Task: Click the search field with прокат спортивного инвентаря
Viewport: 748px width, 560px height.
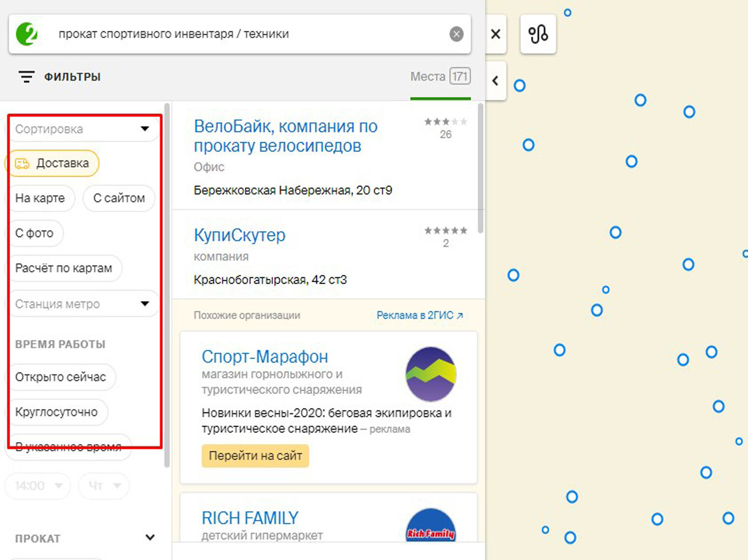Action: (x=242, y=34)
